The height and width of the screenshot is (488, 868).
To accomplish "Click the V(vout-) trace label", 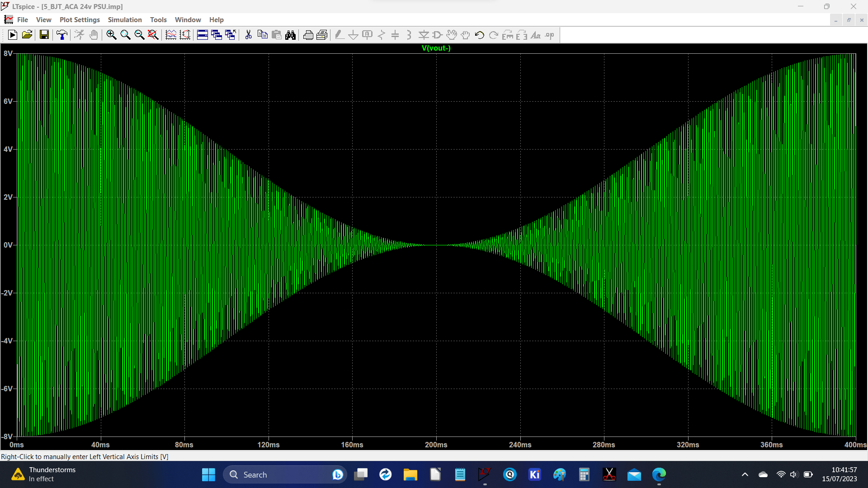I will (x=436, y=48).
